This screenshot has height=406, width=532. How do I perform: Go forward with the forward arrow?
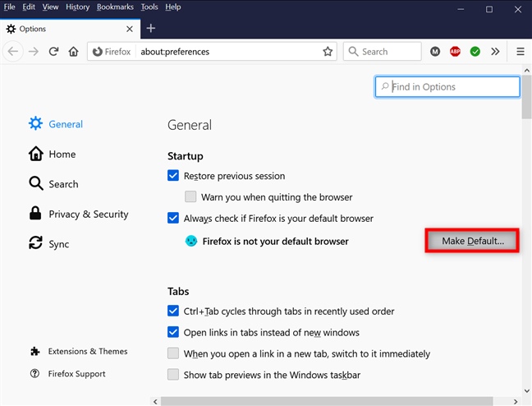coord(33,51)
